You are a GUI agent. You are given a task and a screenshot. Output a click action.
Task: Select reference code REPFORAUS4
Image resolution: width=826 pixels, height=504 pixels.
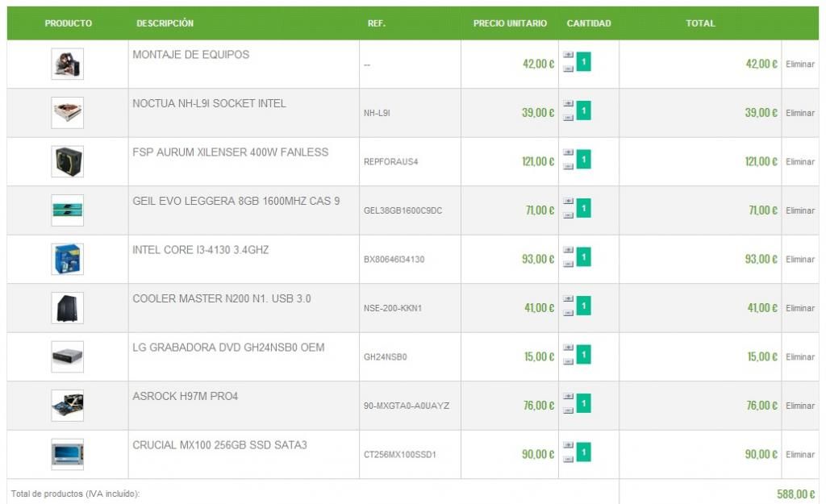(x=390, y=162)
